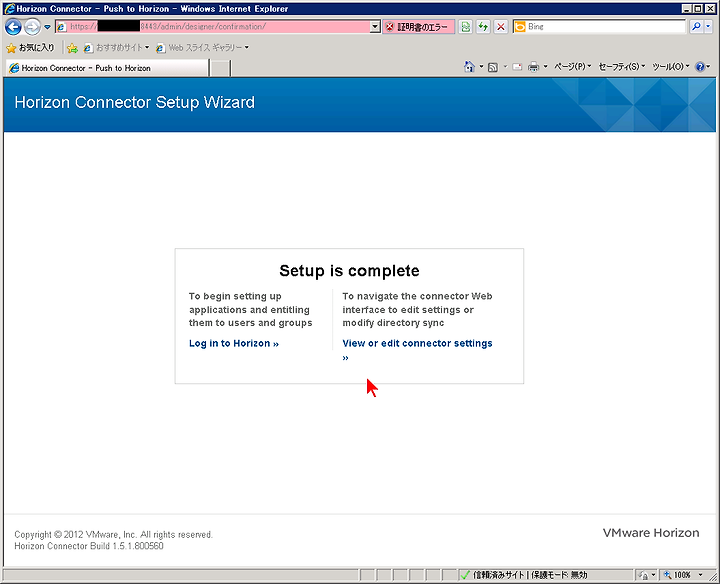The height and width of the screenshot is (584, 720).
Task: Click the Refresh page icon
Action: point(483,27)
